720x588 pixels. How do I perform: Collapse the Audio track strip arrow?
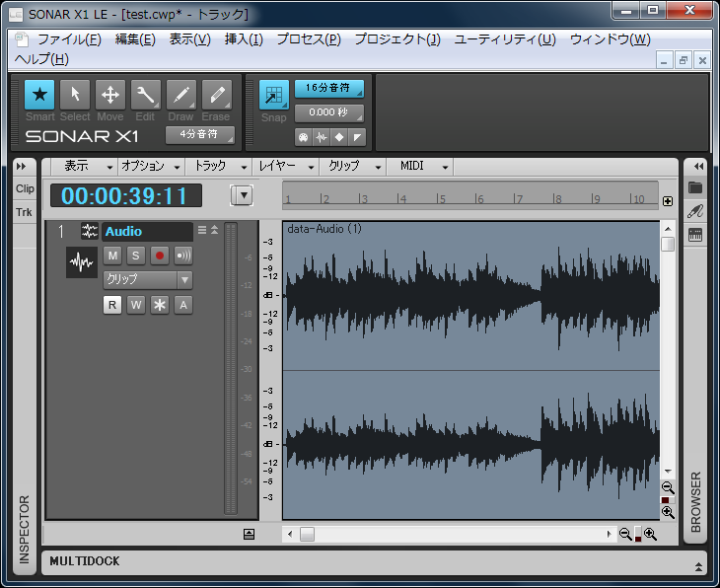214,230
